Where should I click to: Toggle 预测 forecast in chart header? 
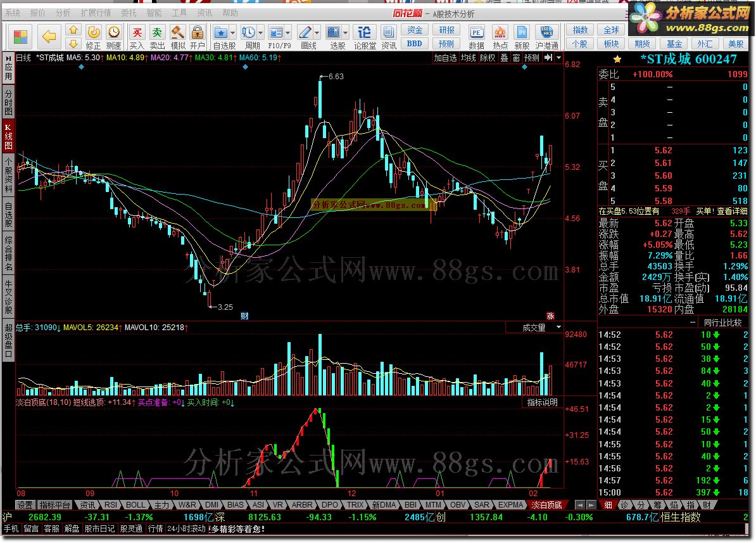532,58
